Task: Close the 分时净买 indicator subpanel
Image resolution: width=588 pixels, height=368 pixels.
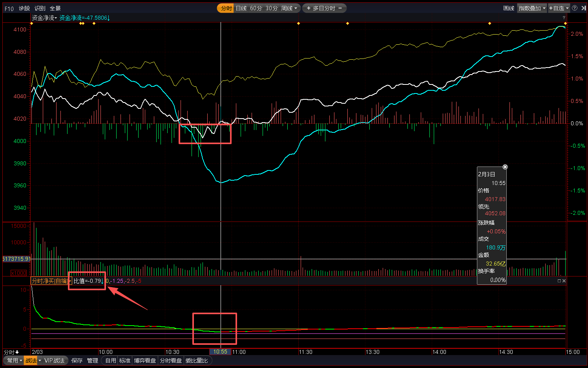Action: pos(564,281)
